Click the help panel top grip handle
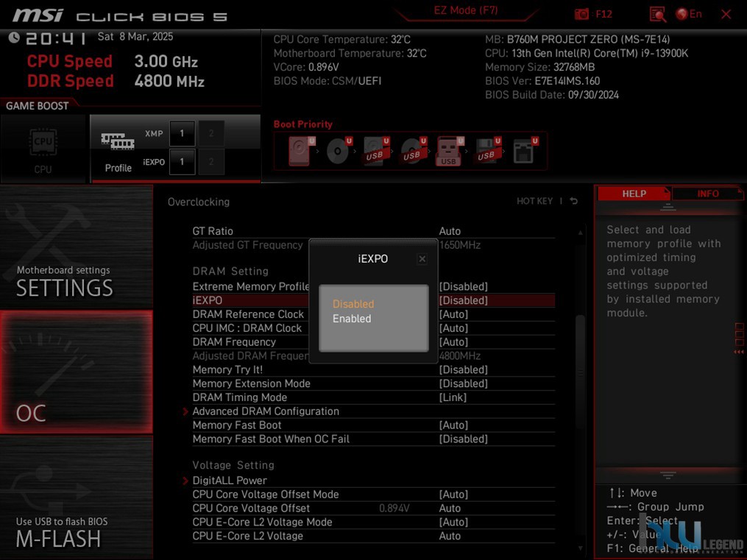This screenshot has width=747, height=560. pos(668,207)
